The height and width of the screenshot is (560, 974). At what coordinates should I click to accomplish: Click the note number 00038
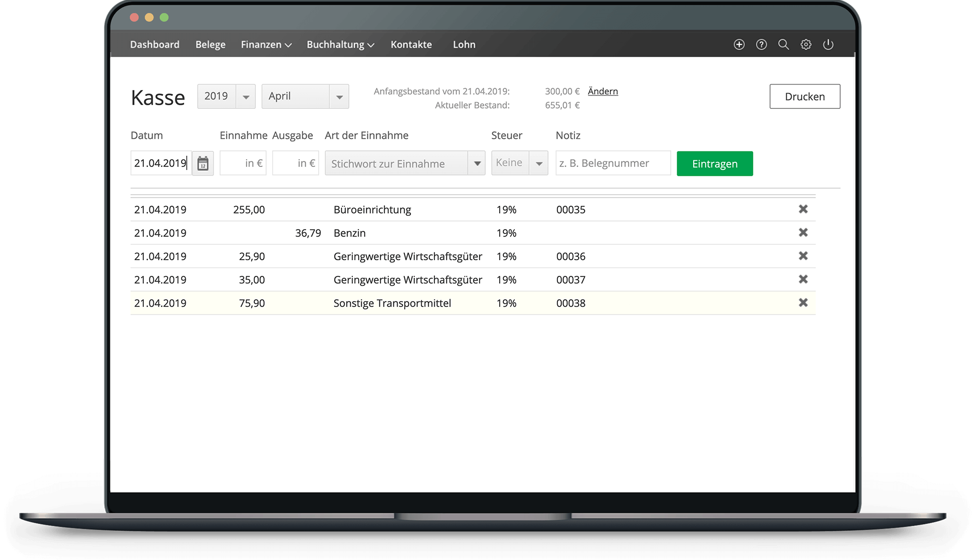(x=571, y=303)
